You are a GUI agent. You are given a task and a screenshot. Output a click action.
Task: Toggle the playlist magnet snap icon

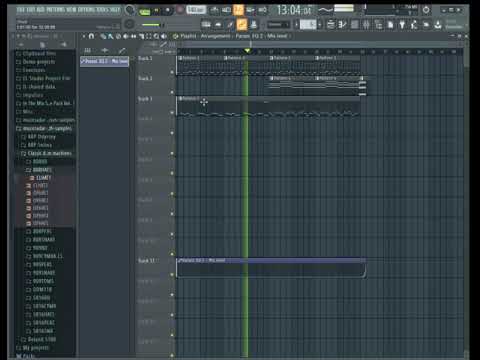coord(91,36)
